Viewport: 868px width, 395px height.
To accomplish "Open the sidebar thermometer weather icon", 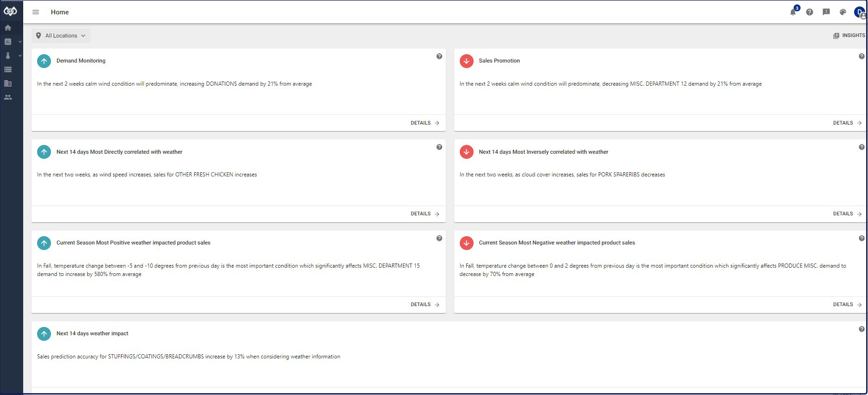I will tap(8, 56).
